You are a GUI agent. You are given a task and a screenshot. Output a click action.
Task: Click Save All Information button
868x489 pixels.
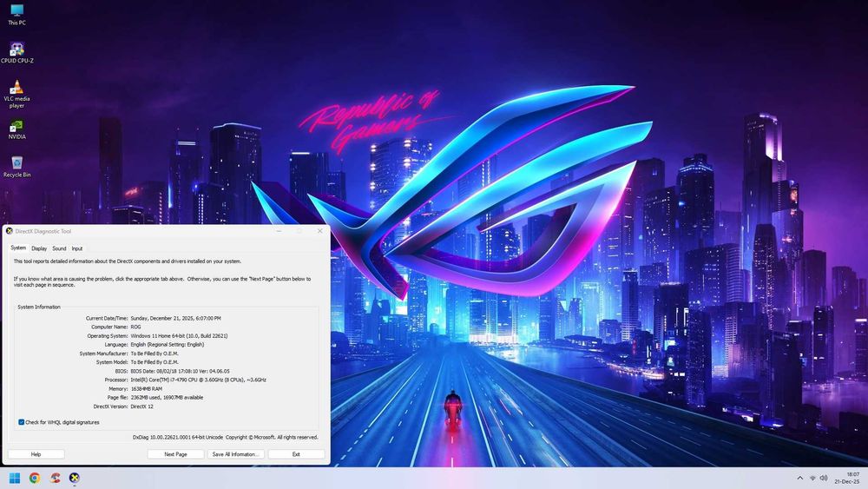pos(235,454)
